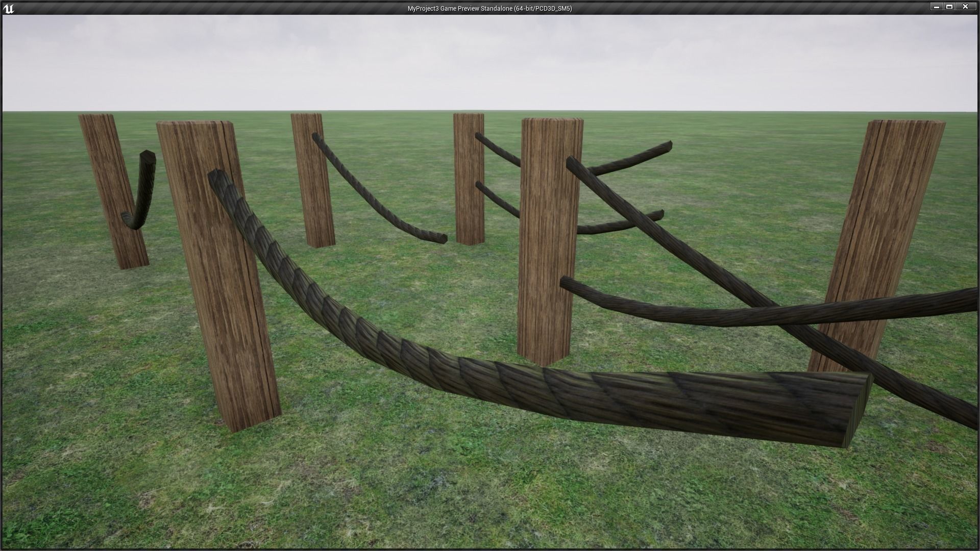The height and width of the screenshot is (551, 980).
Task: Click the Unreal Engine logo icon
Action: click(x=9, y=8)
